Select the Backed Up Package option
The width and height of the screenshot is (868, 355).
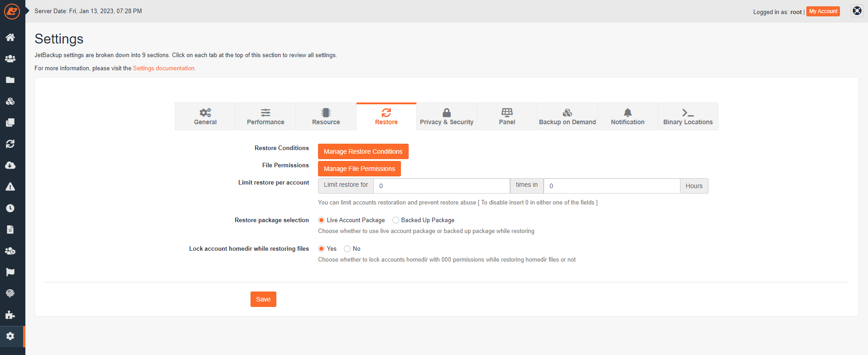coord(395,220)
